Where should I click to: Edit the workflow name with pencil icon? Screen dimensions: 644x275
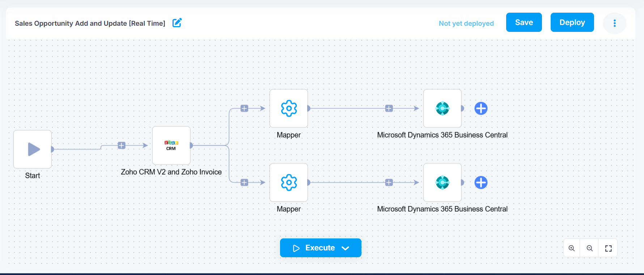tap(177, 23)
